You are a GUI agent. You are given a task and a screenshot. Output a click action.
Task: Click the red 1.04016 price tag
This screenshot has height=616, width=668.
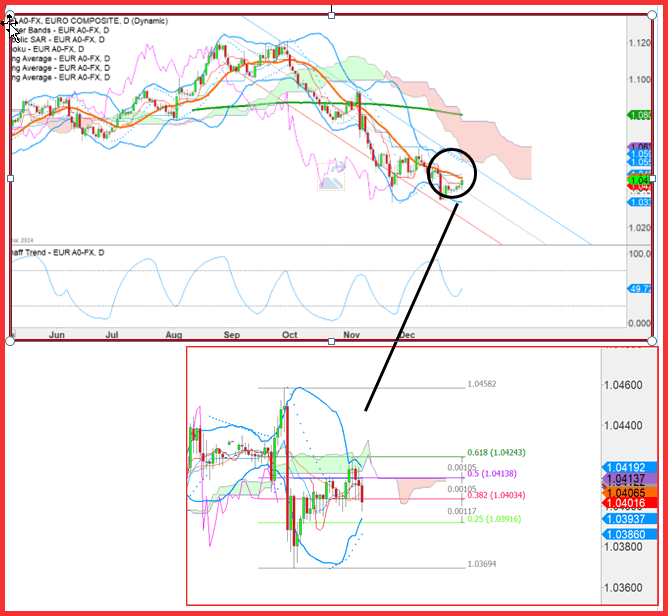630,504
